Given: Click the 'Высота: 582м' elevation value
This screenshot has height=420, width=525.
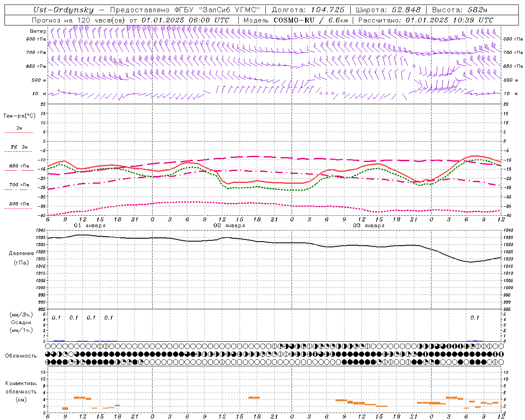Looking at the screenshot, I should (459, 10).
